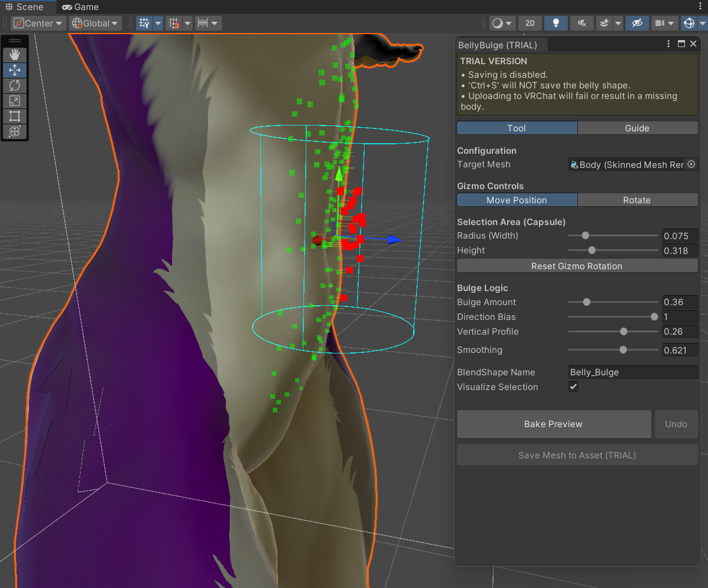The width and height of the screenshot is (708, 588).
Task: Activate the Rect Transform tool
Action: point(15,116)
